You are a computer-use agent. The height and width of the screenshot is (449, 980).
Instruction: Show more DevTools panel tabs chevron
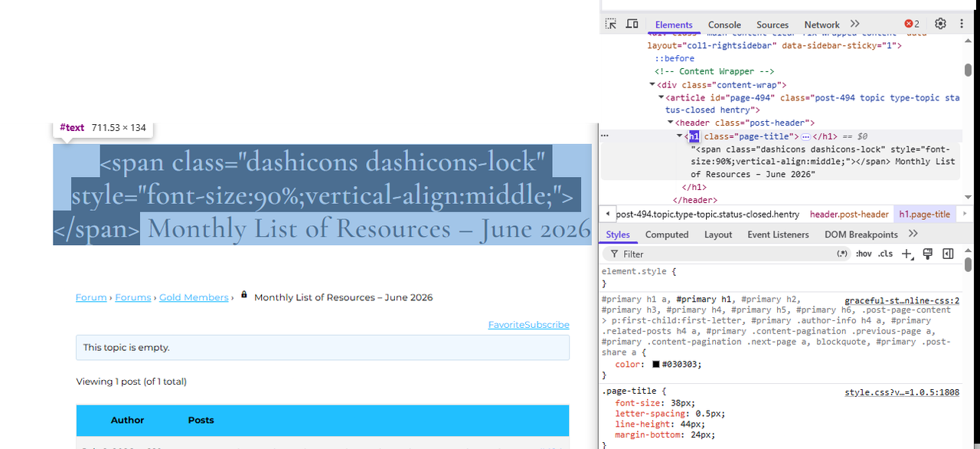coord(854,25)
